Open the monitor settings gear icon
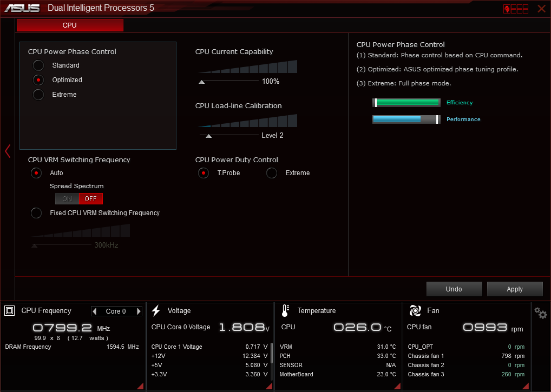The width and height of the screenshot is (551, 392). 541,313
